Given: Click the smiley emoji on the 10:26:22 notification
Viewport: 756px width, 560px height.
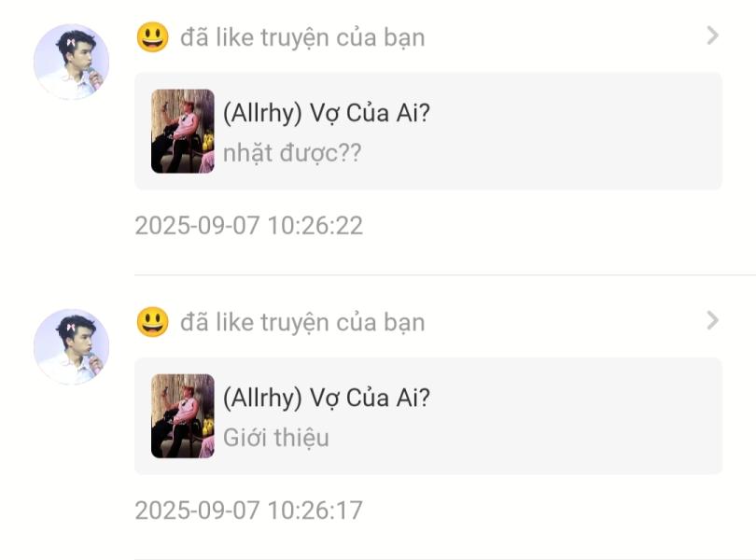Looking at the screenshot, I should tap(153, 36).
